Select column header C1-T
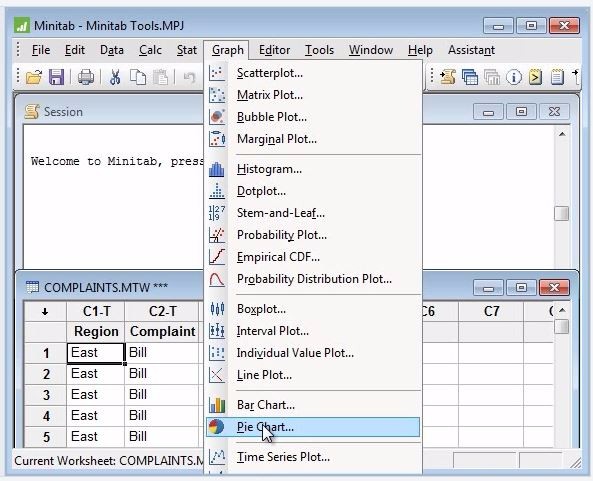Image resolution: width=593 pixels, height=481 pixels. 96,312
